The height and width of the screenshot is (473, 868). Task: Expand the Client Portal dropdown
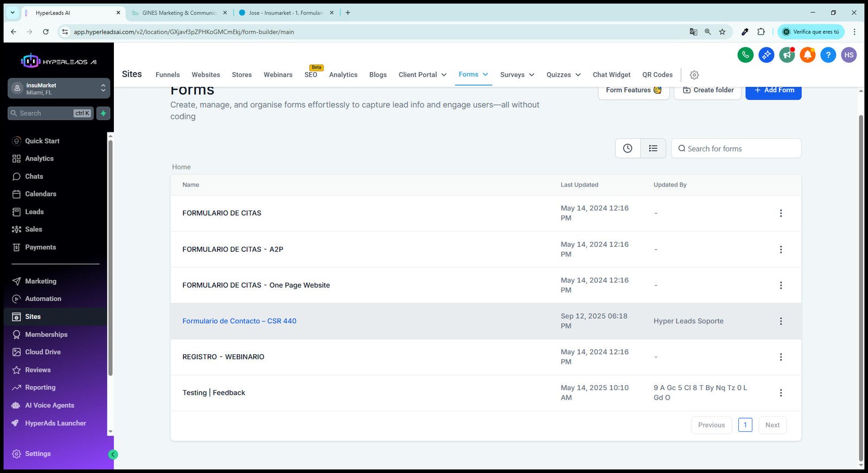(423, 75)
